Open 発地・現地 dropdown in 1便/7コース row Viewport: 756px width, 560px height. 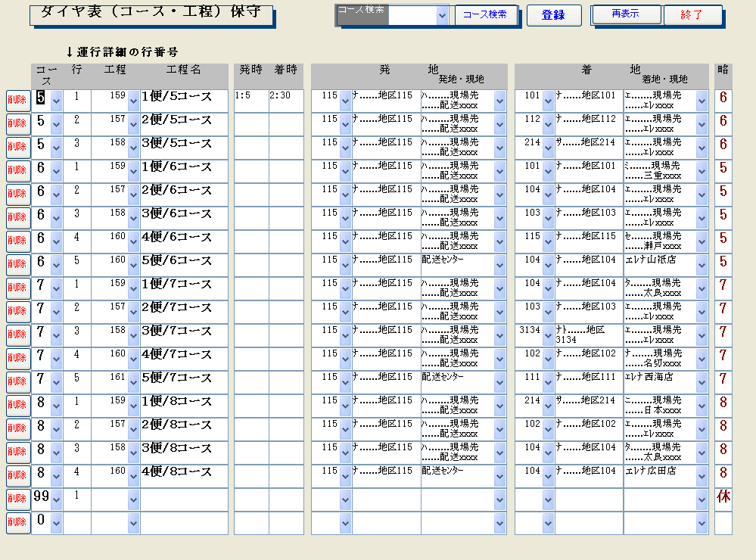point(499,289)
